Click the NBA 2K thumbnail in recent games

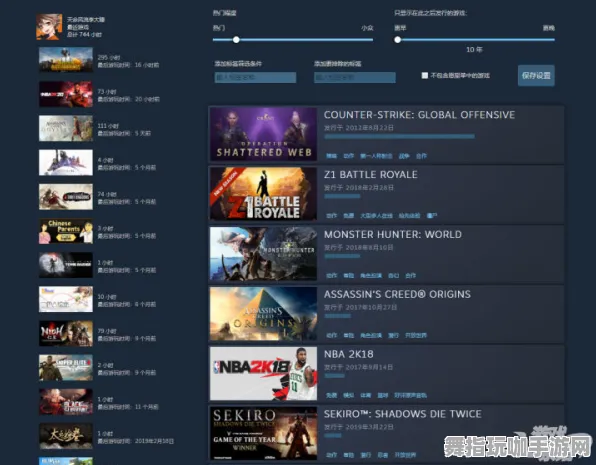point(66,94)
